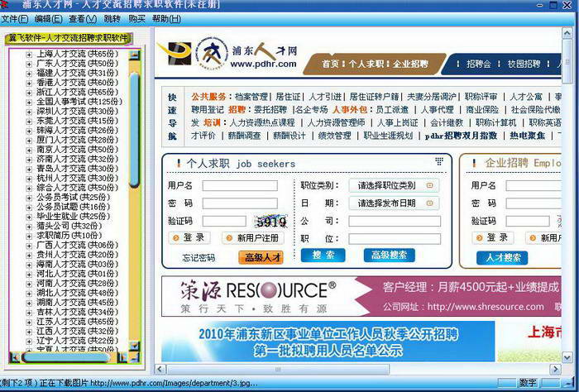Click the 档案管理 quick link
The image size is (579, 392).
pos(251,97)
